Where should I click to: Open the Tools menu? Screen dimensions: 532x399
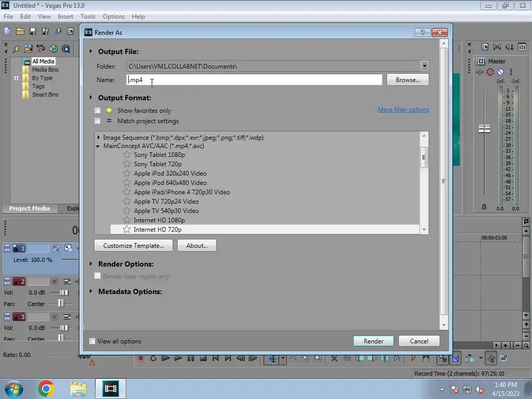point(88,17)
